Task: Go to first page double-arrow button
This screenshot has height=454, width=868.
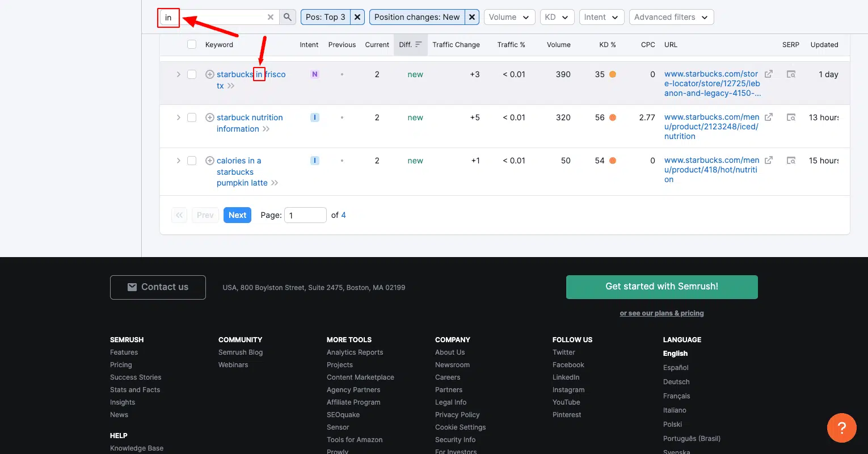Action: tap(179, 215)
